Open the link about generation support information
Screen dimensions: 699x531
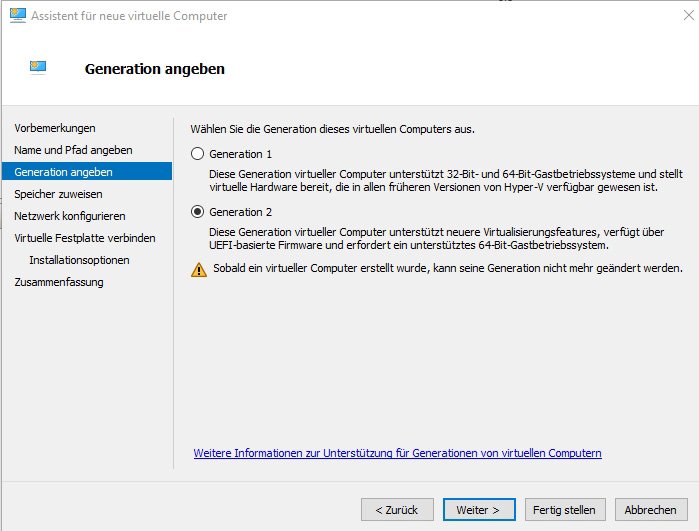(x=397, y=453)
